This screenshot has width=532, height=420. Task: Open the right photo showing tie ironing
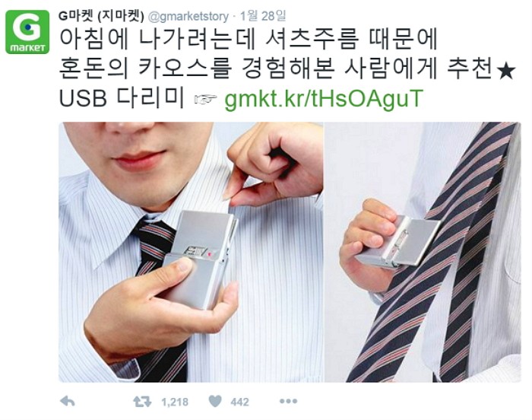point(423,252)
